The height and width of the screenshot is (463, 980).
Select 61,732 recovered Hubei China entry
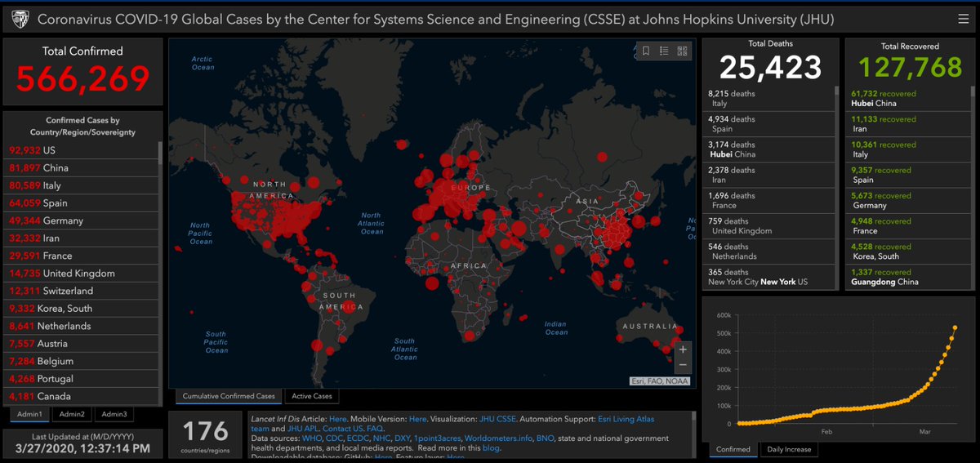click(x=908, y=99)
